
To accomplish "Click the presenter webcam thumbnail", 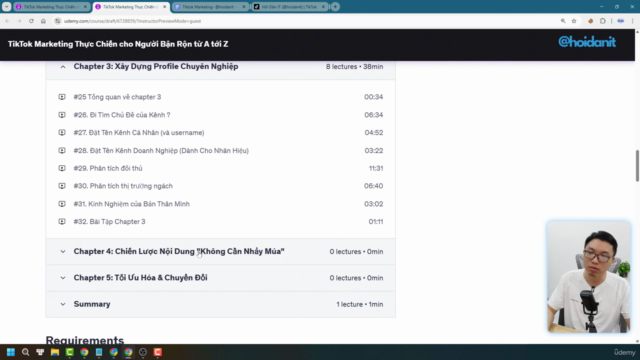I will tap(589, 277).
